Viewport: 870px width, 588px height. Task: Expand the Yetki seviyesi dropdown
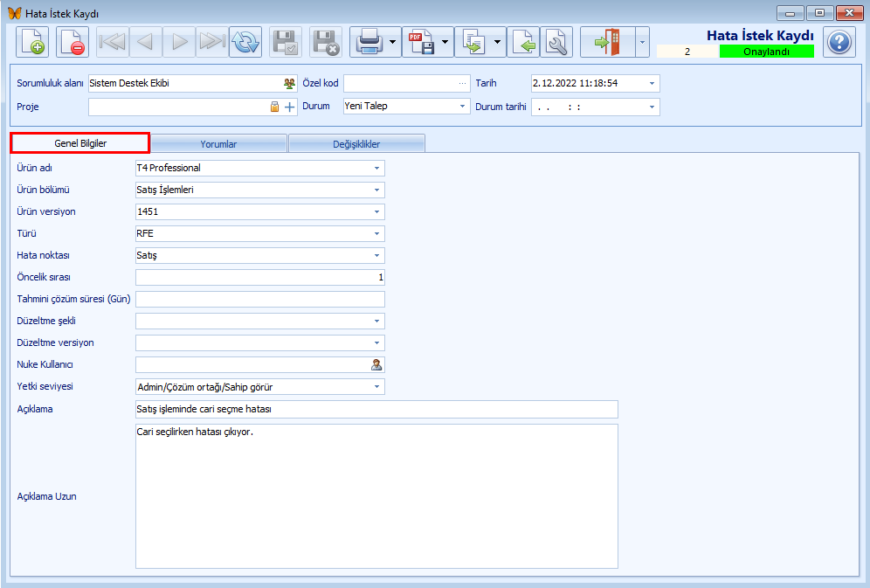pos(376,387)
